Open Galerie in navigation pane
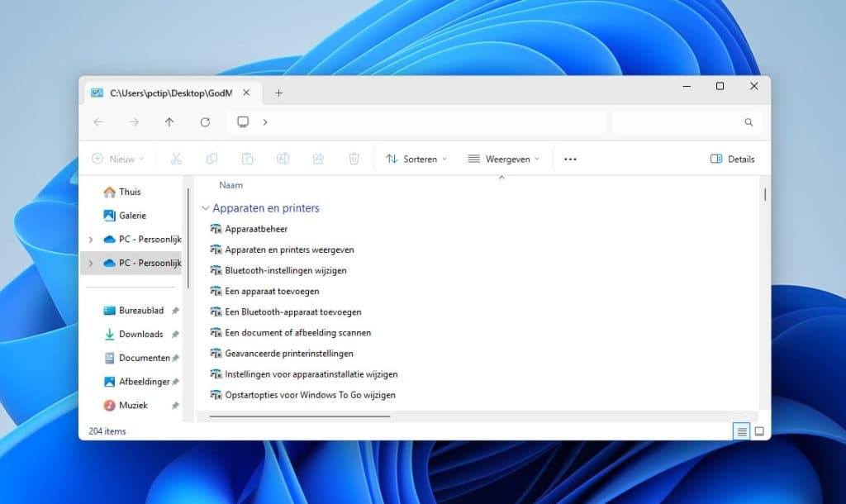The width and height of the screenshot is (846, 504). [132, 216]
